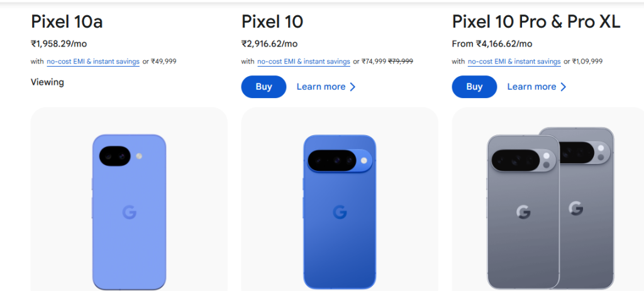Click the G logo on the front Pixel 10 Pro
This screenshot has height=291, width=644.
[x=523, y=213]
